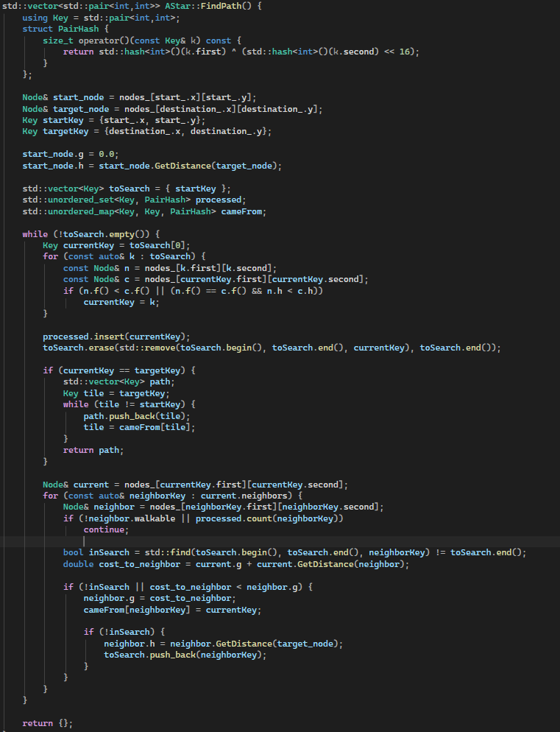560x732 pixels.
Task: Click the 'continue' keyword
Action: pyautogui.click(x=105, y=529)
